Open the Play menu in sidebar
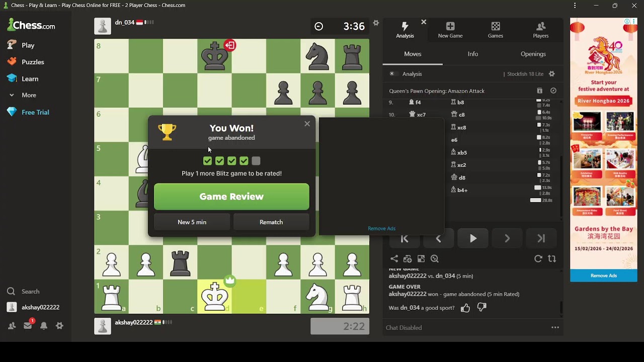This screenshot has height=362, width=644. (x=21, y=45)
